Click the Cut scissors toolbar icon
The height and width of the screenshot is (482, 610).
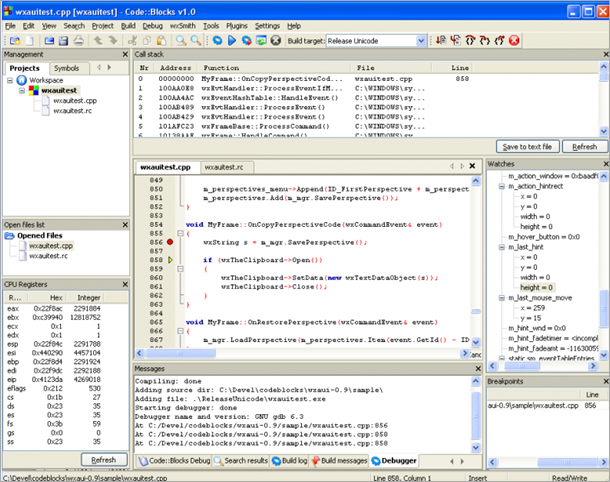[130, 41]
